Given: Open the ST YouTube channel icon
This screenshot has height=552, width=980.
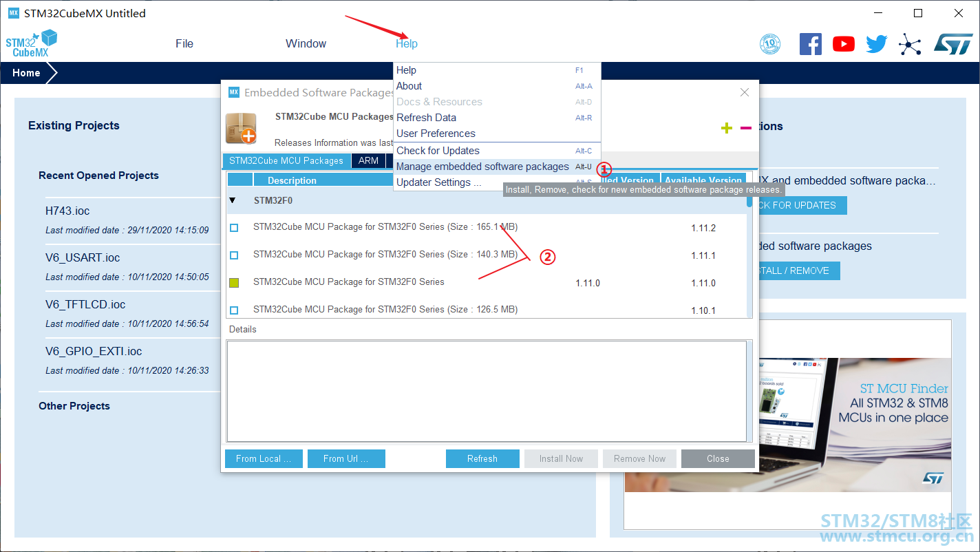Looking at the screenshot, I should pyautogui.click(x=844, y=44).
